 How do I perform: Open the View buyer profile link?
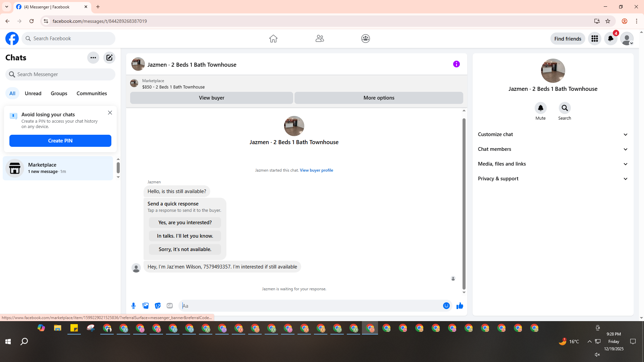tap(316, 170)
